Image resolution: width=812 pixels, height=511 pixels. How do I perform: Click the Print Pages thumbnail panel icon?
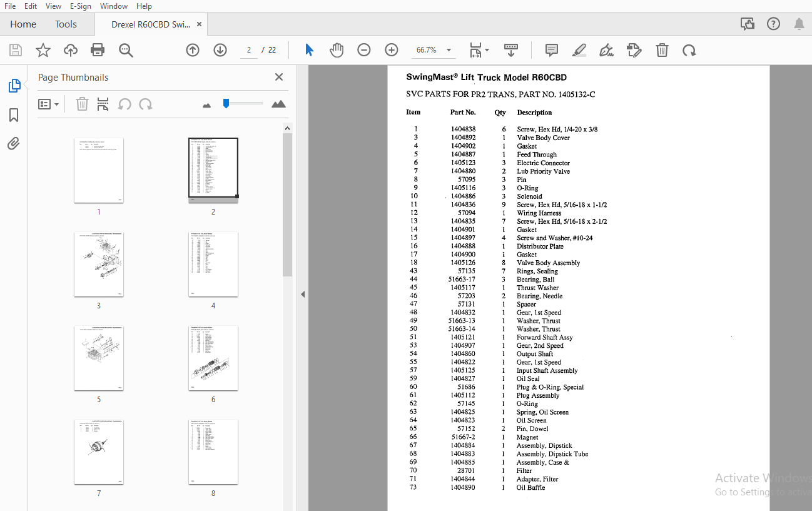click(103, 104)
